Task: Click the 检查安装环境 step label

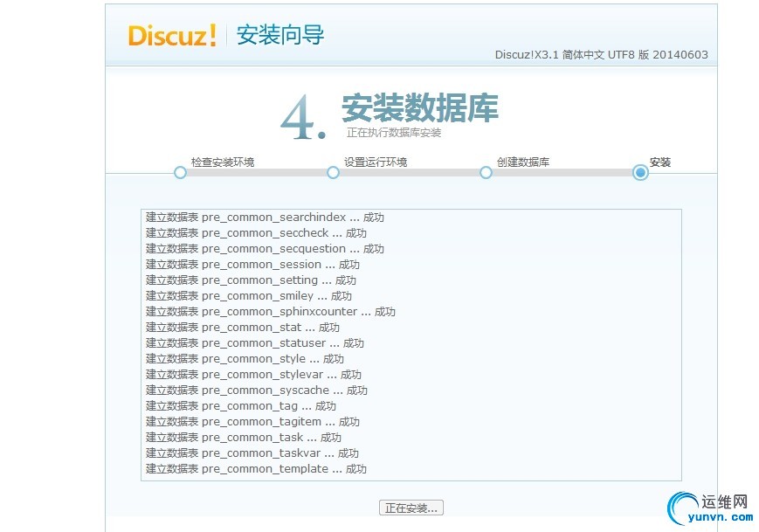Action: tap(223, 162)
